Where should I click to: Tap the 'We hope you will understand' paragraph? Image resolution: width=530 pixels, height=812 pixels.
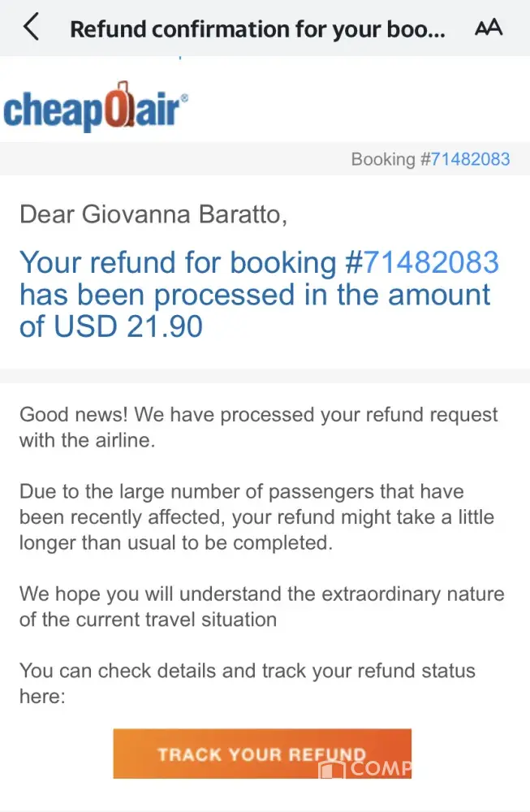click(x=261, y=606)
